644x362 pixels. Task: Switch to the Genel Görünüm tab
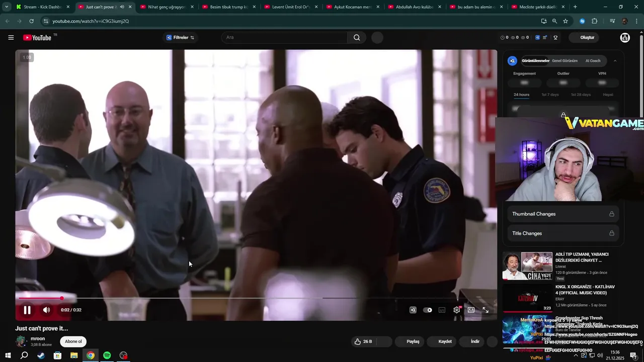point(565,61)
